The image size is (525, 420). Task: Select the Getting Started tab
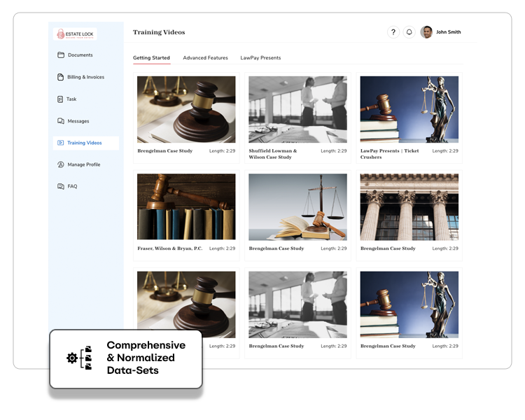tap(151, 58)
